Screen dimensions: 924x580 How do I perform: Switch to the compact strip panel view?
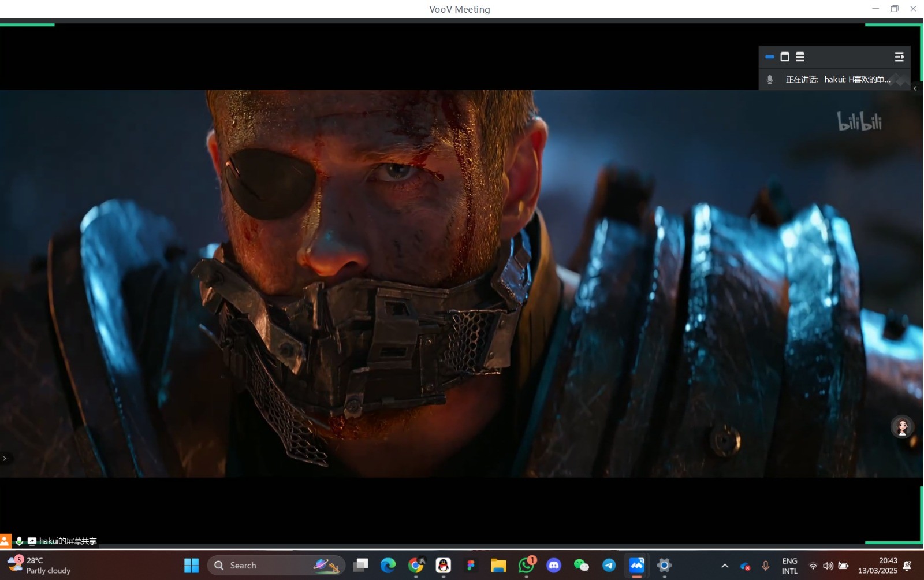coord(770,57)
